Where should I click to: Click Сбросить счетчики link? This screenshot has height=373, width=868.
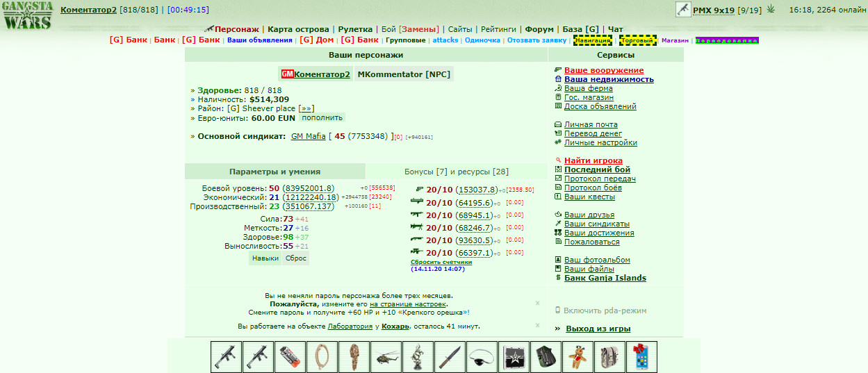tap(441, 262)
